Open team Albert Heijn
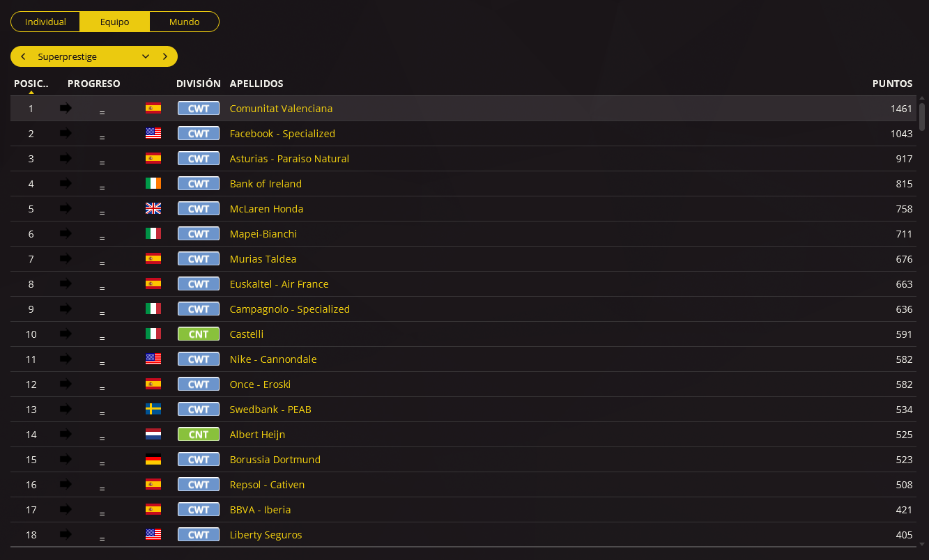 coord(257,435)
